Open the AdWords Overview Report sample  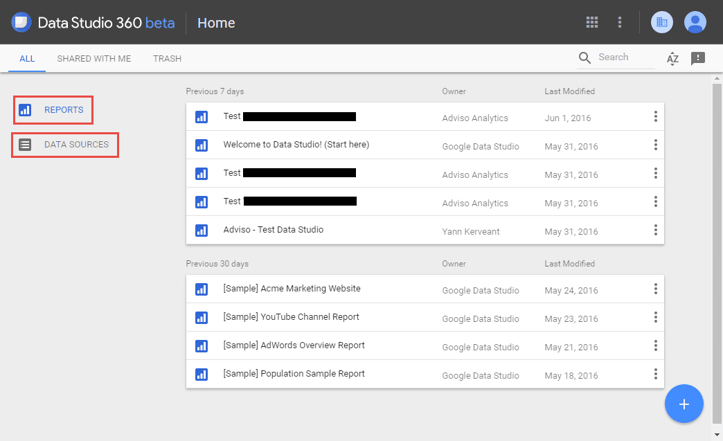[x=294, y=346]
